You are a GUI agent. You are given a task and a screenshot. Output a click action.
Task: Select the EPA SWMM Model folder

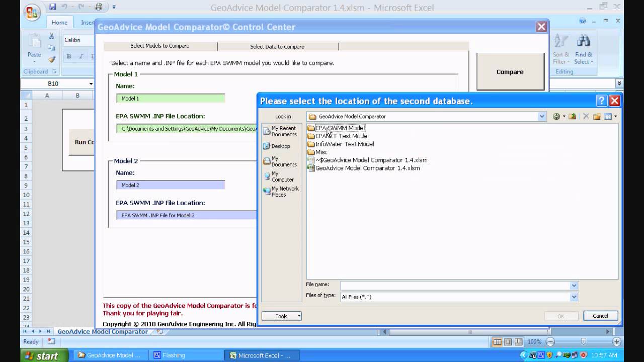tap(337, 128)
